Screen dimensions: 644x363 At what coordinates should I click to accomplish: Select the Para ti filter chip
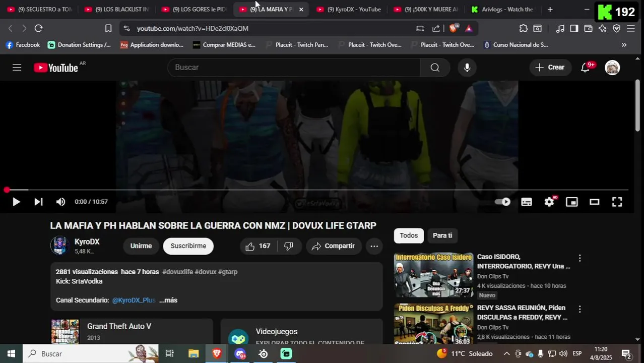click(x=442, y=235)
